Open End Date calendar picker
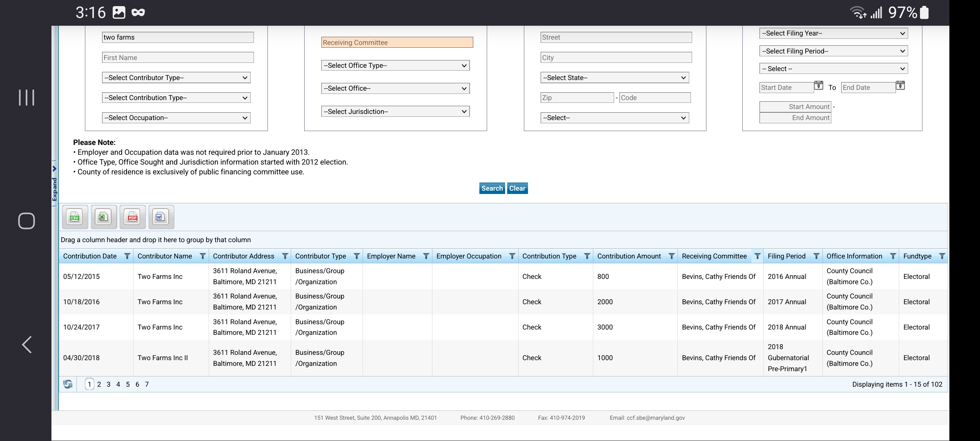980x441 pixels. tap(900, 86)
